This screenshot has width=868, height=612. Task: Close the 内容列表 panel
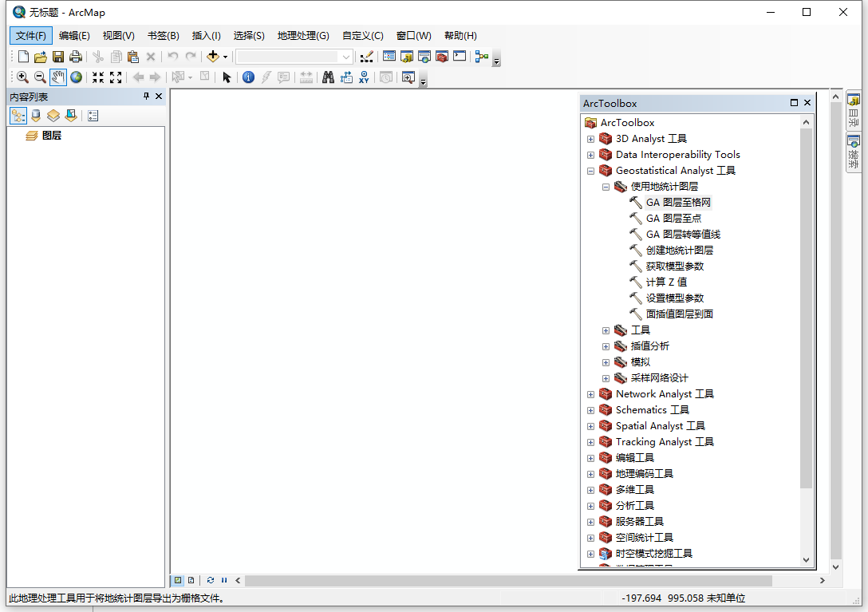[159, 97]
